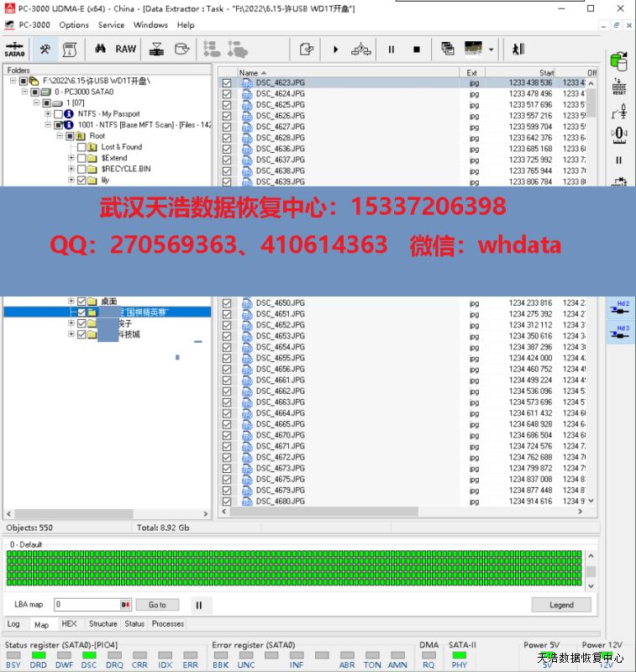Click the RAW recovery toolbar button

click(126, 50)
